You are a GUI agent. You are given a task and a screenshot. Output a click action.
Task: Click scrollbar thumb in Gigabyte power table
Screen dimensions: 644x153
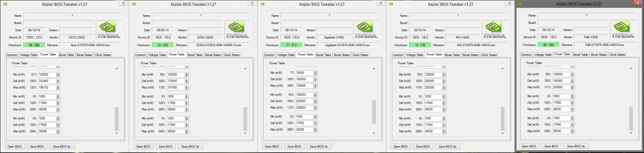pos(374,112)
